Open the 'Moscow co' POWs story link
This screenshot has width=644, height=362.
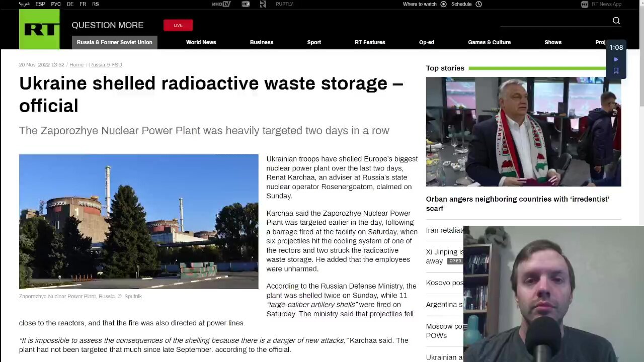[x=445, y=331]
